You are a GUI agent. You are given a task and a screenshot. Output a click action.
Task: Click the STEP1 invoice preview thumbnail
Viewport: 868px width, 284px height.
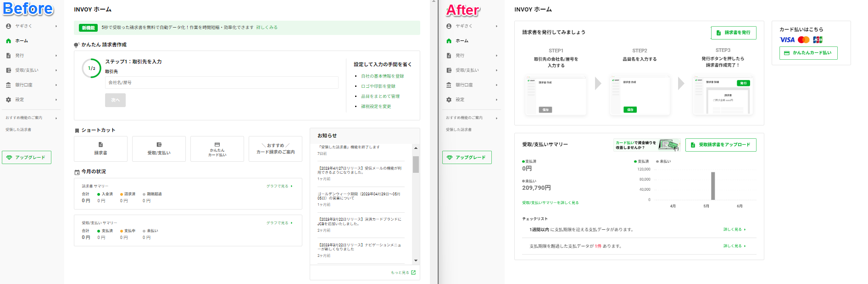click(x=556, y=96)
